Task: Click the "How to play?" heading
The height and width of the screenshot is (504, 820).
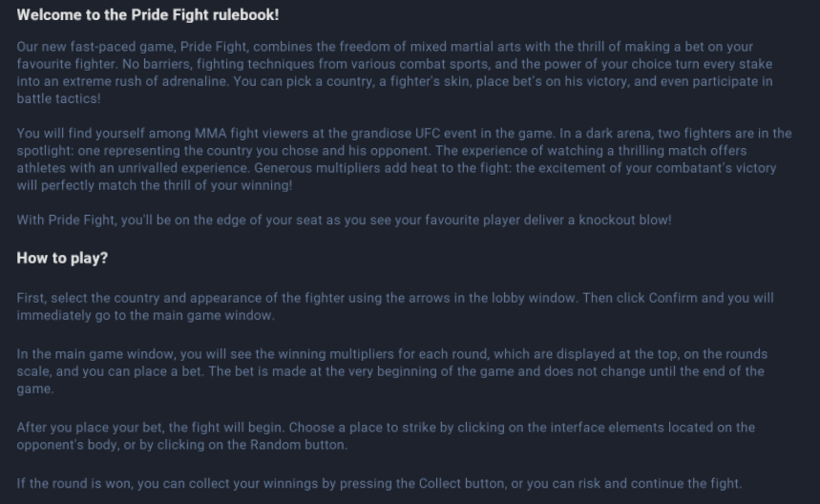Action: coord(62,259)
